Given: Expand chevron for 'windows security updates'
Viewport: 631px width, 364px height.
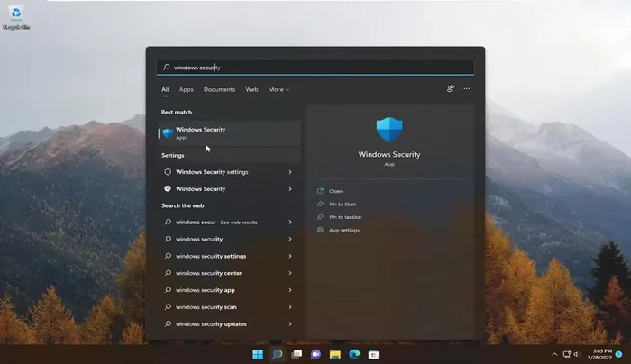Looking at the screenshot, I should [290, 323].
